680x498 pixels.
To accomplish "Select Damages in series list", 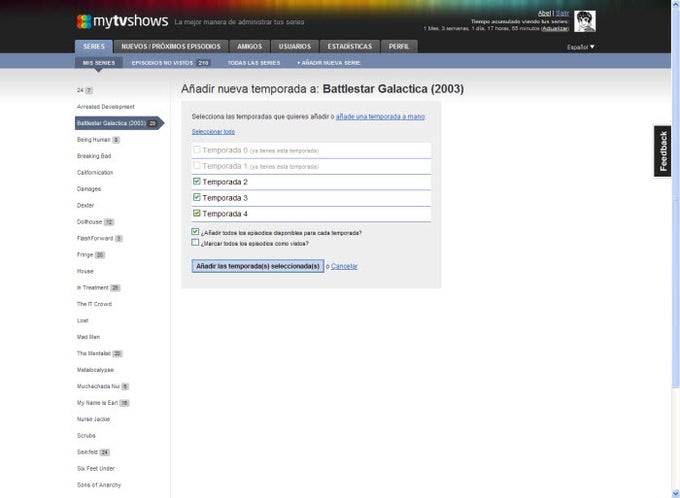I will (x=88, y=189).
